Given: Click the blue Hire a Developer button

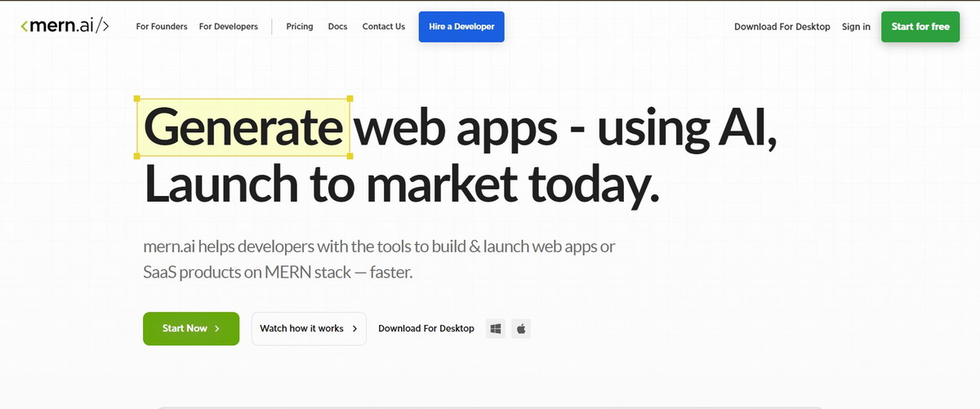Looking at the screenshot, I should [461, 26].
